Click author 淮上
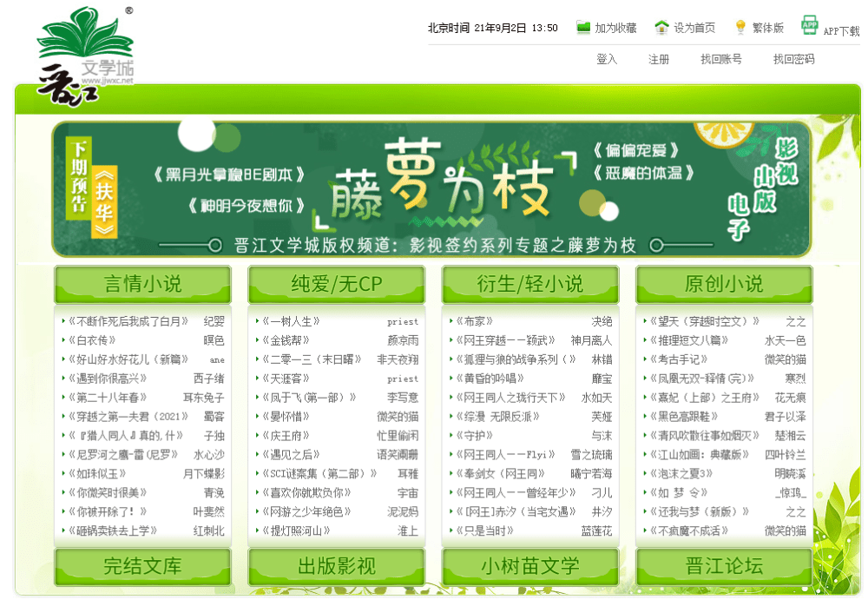This screenshot has height=606, width=868. pos(408,530)
